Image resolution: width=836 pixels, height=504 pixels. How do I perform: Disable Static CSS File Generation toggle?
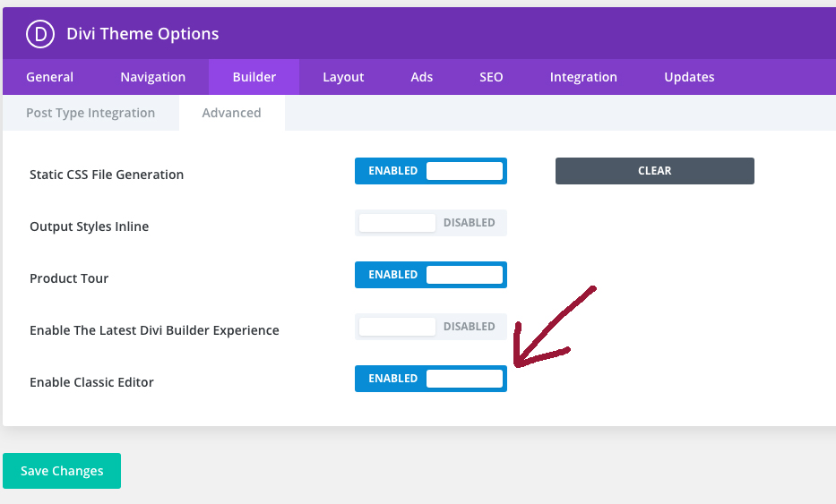431,171
